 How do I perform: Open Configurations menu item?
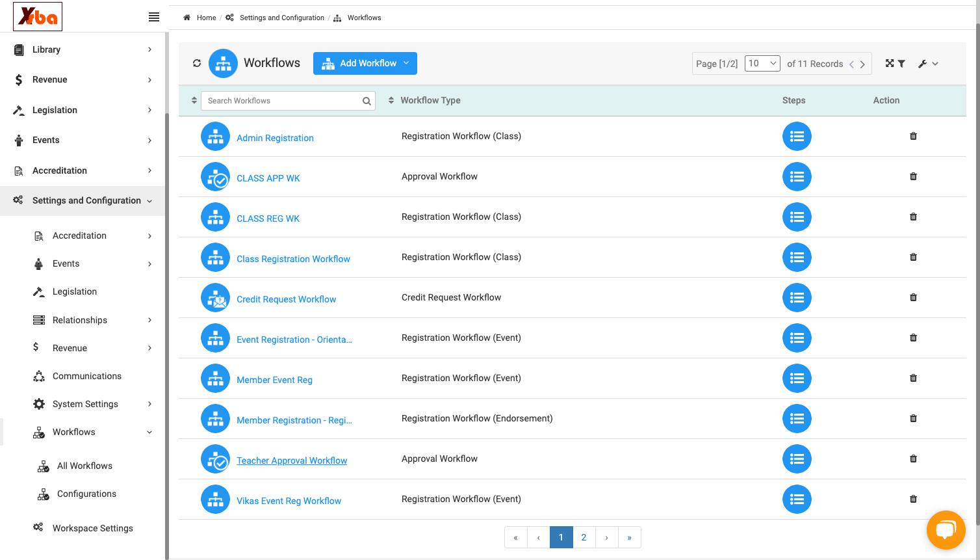click(x=86, y=494)
